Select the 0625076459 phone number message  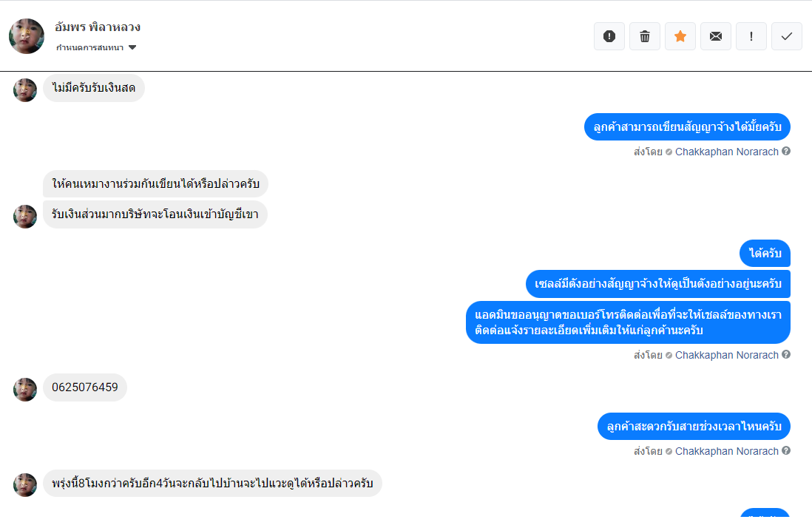(x=85, y=387)
